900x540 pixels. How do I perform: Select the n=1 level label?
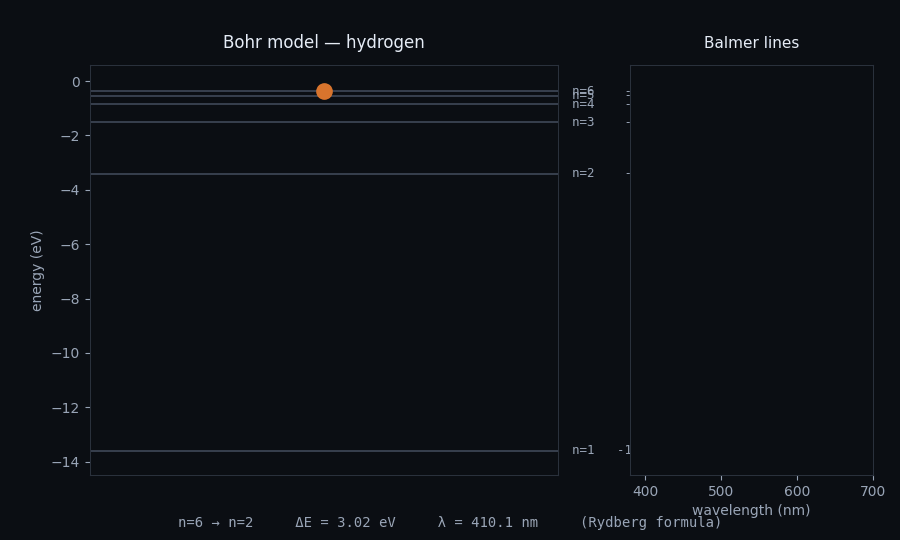583,450
